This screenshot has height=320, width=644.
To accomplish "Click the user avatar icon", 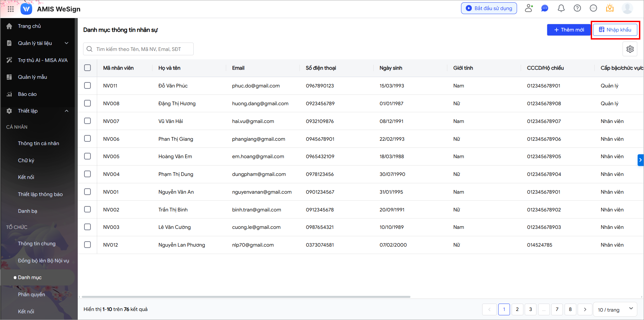I will [x=627, y=8].
